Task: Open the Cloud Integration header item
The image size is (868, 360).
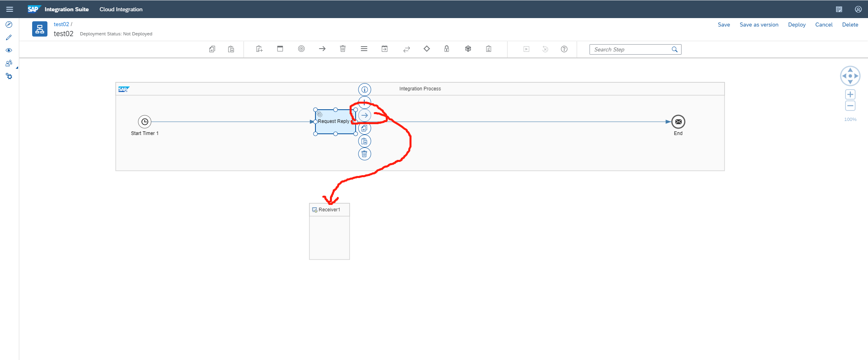Action: [x=121, y=9]
